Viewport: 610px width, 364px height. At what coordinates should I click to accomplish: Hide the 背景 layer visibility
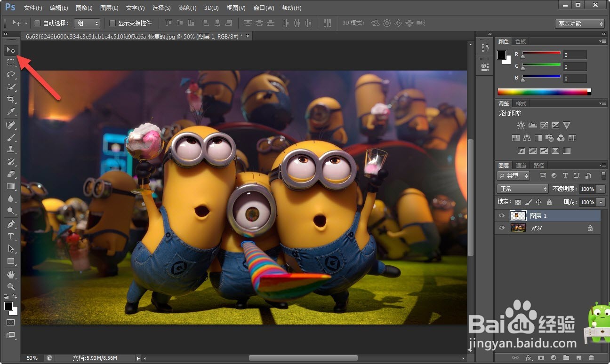pos(502,228)
